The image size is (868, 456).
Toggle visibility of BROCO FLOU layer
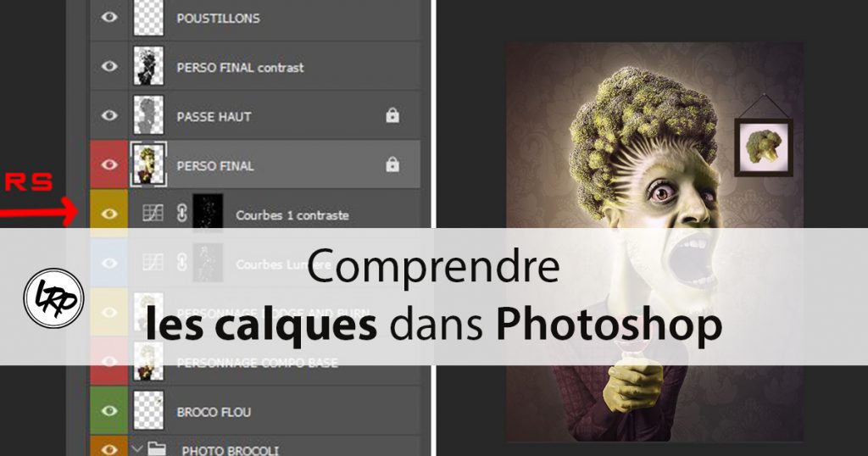(x=109, y=410)
